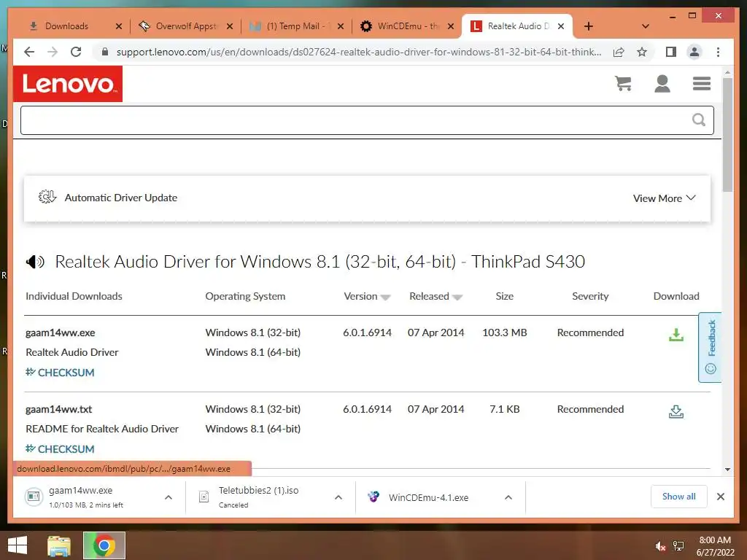This screenshot has width=747, height=560.
Task: Open the Lenovo hamburger menu
Action: click(x=702, y=84)
